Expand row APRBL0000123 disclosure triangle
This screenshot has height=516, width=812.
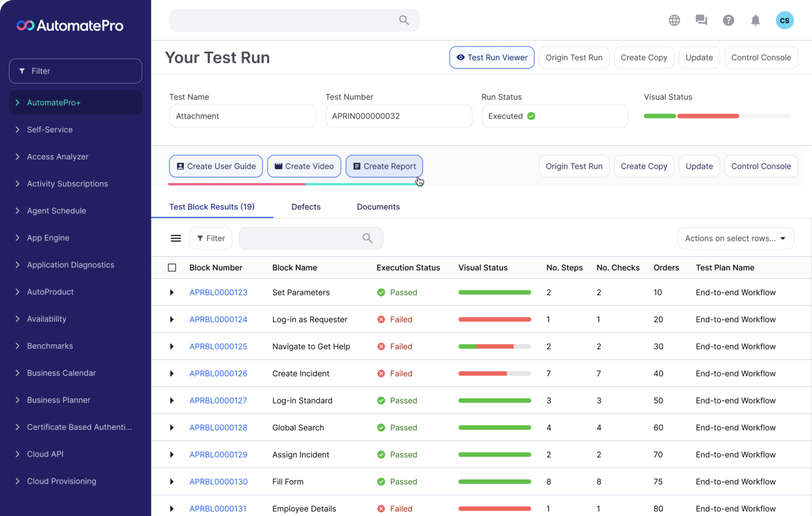click(172, 293)
